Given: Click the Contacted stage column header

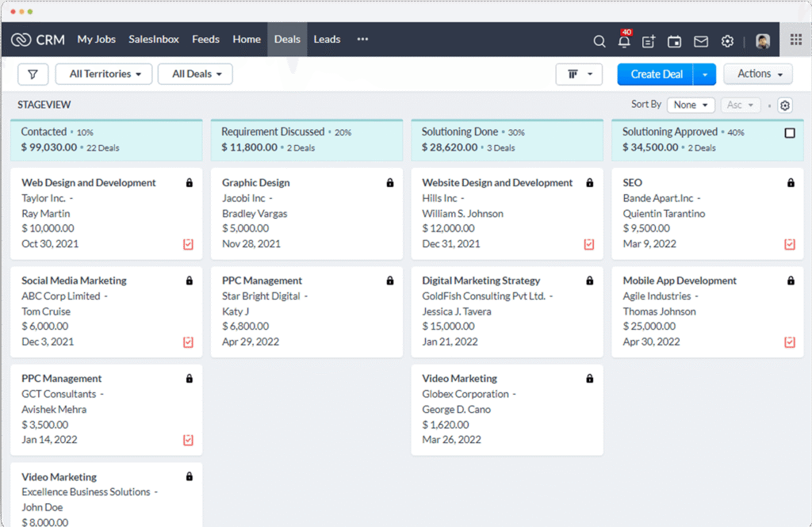Looking at the screenshot, I should 106,139.
